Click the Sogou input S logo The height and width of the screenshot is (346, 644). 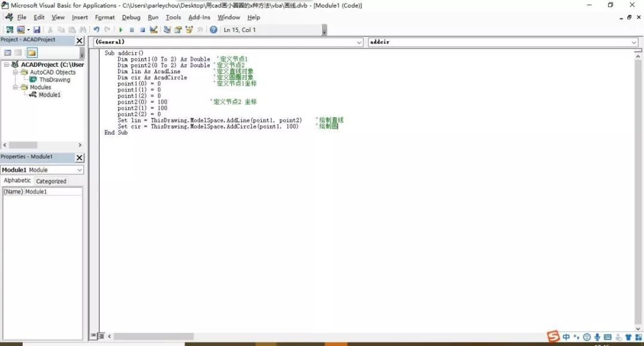pos(553,336)
